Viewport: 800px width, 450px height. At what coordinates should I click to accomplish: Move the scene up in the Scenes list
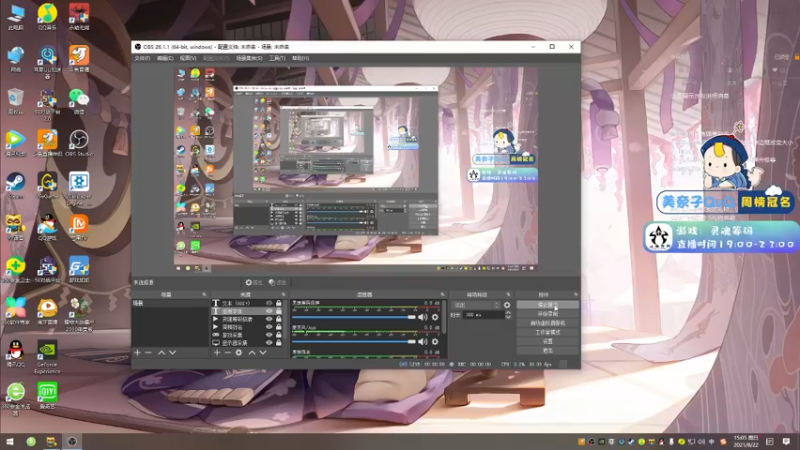tap(161, 353)
